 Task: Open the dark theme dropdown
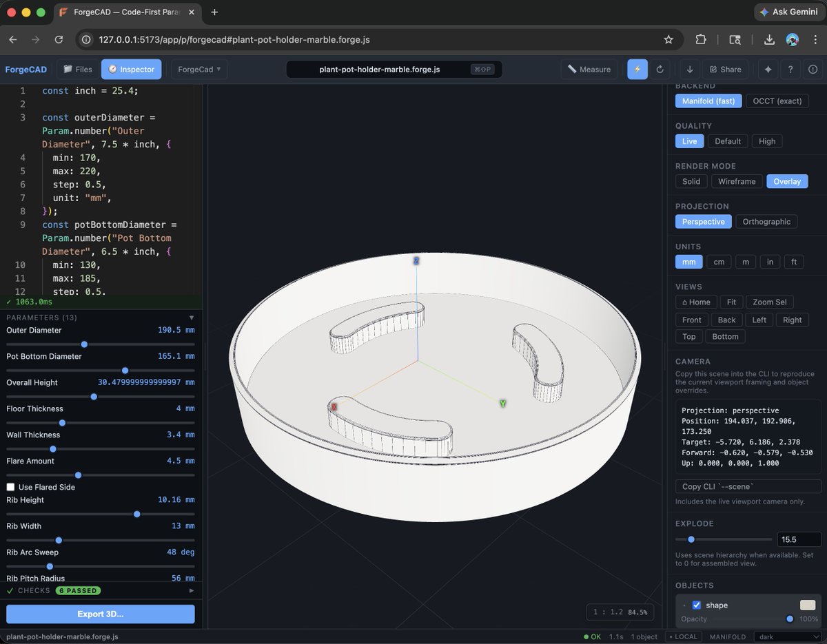click(x=788, y=637)
